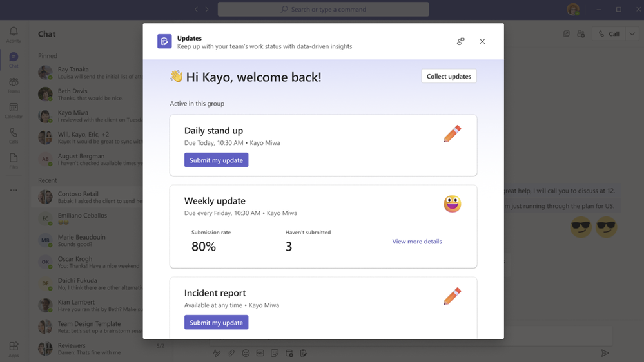Screen dimensions: 644x362
Task: Click the Weekly update card title
Action: 215,201
